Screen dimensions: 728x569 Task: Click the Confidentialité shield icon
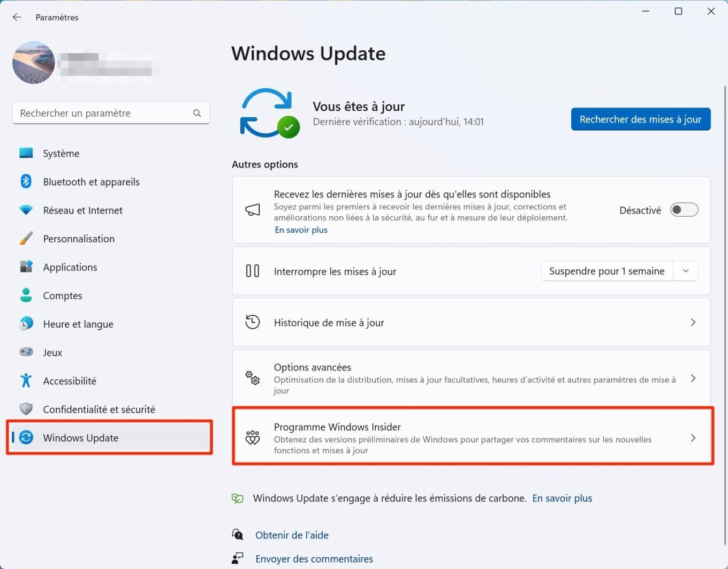(x=26, y=409)
